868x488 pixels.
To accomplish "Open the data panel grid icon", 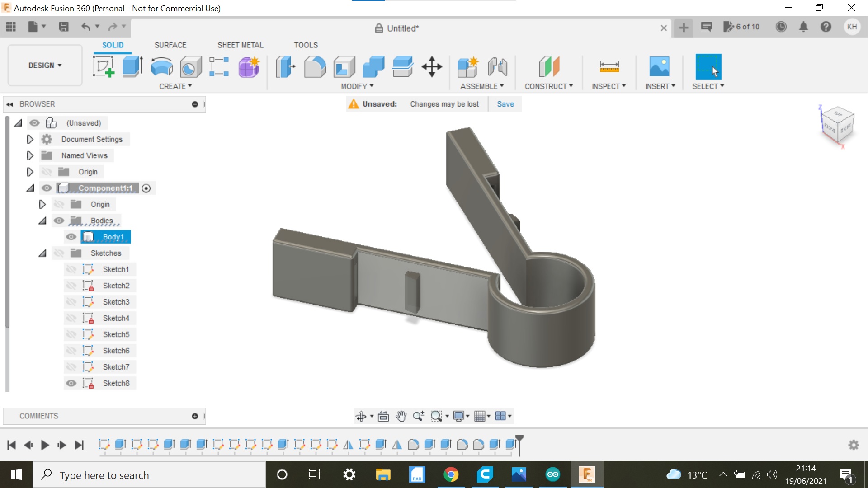I will 11,27.
